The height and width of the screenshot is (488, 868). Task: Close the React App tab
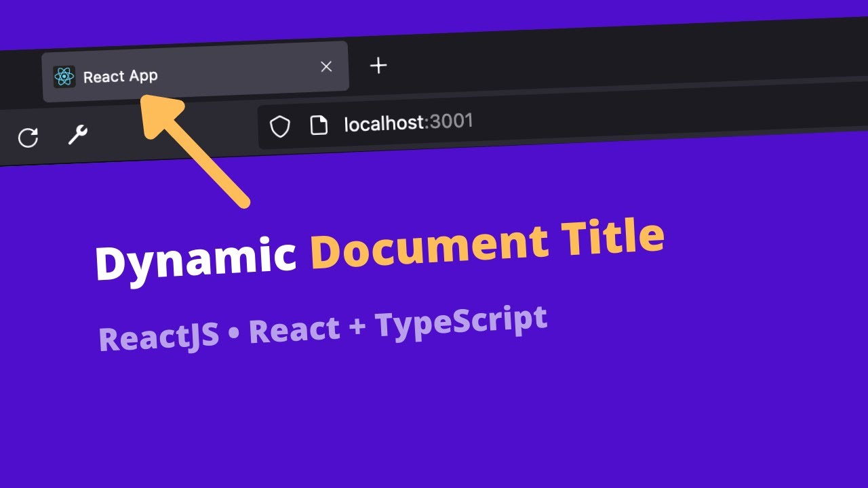[x=326, y=66]
